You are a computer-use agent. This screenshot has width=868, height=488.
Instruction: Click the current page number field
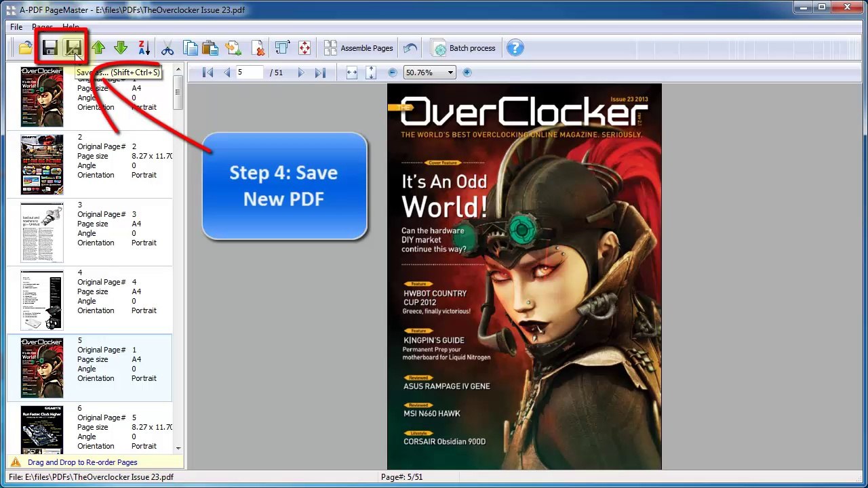[x=250, y=73]
